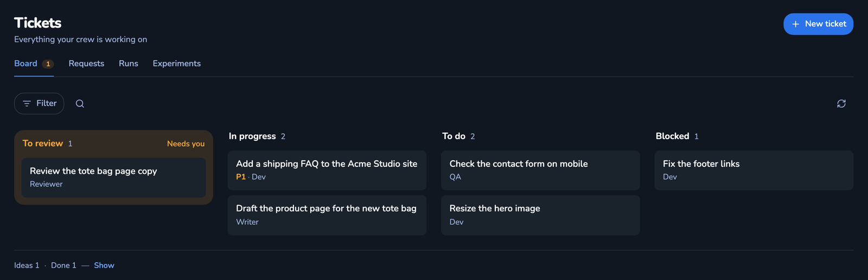868x280 pixels.
Task: Open the Filter button
Action: click(x=39, y=103)
